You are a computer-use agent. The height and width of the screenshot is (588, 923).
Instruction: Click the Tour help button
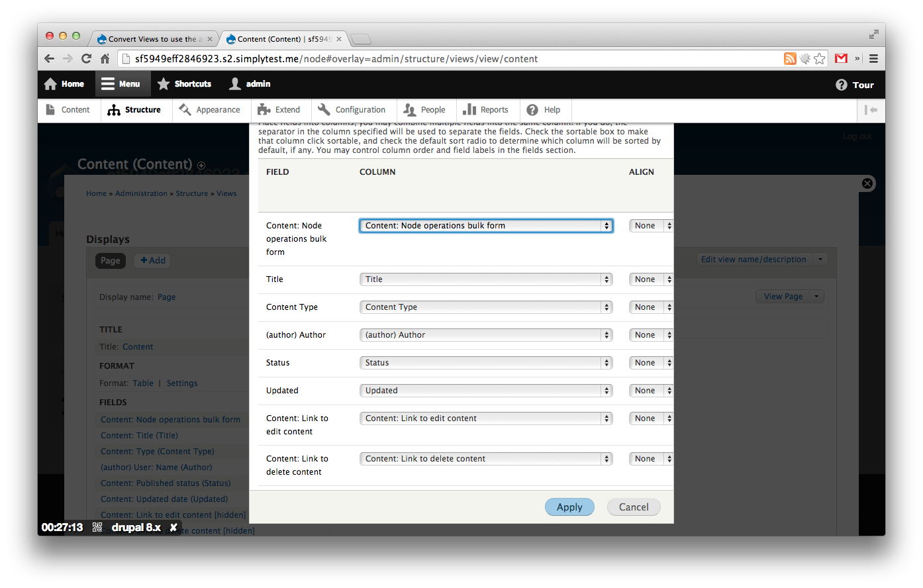[855, 85]
